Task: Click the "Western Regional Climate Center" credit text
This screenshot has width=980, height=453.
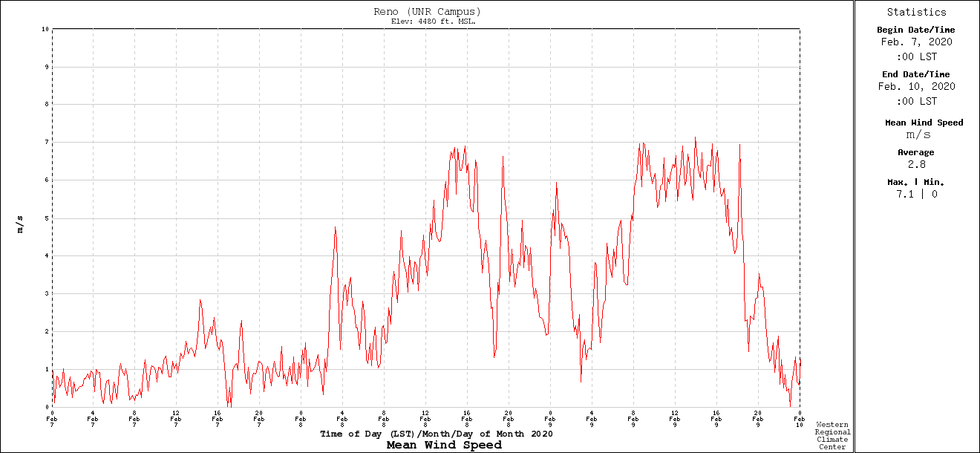Action: pos(832,436)
